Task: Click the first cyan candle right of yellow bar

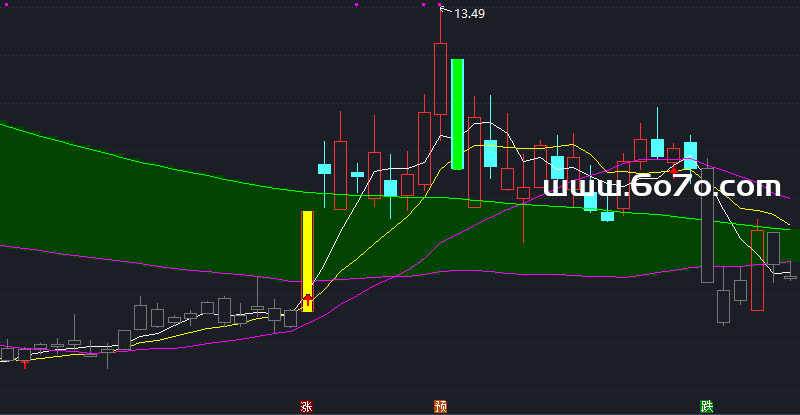Action: [x=324, y=169]
